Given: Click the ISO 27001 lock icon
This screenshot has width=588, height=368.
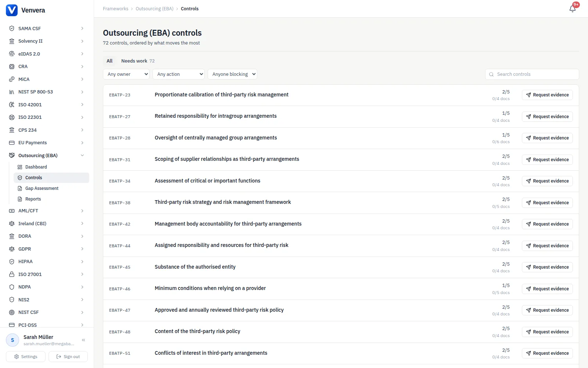Looking at the screenshot, I should [12, 274].
